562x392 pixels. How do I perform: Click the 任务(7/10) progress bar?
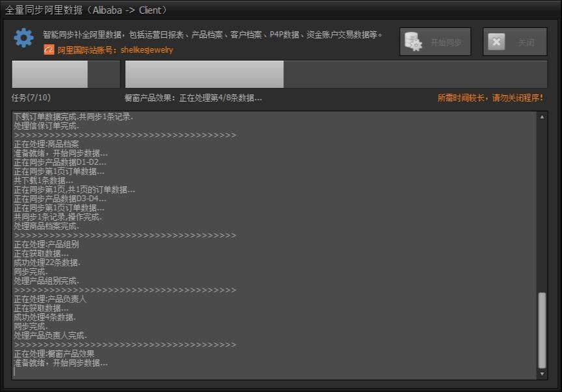pyautogui.click(x=65, y=74)
